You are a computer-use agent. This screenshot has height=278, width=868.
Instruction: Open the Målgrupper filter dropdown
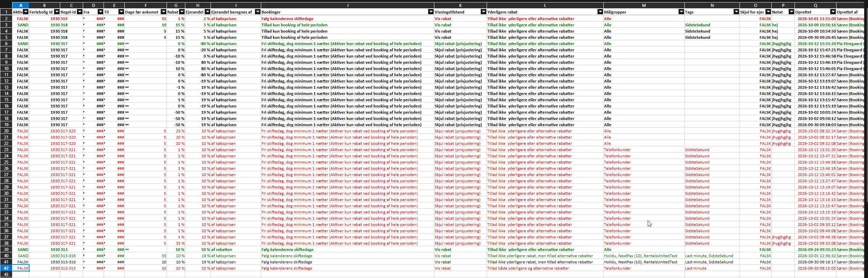coord(681,12)
